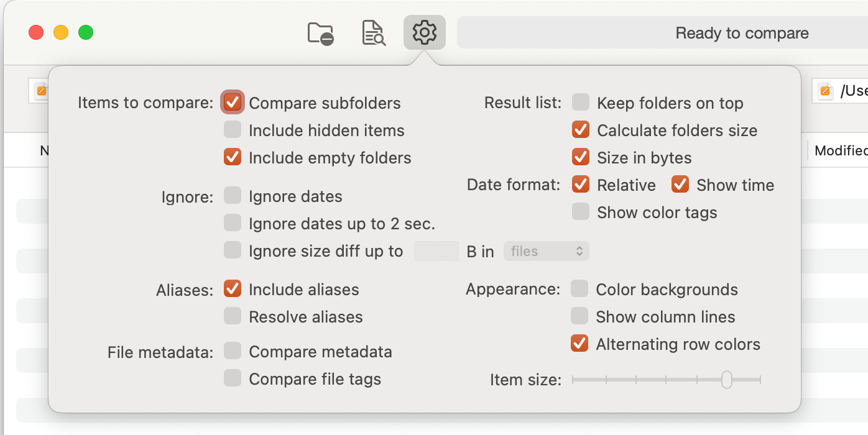Turn on Ignore dates option
Screen dimensions: 868x435
click(x=233, y=196)
